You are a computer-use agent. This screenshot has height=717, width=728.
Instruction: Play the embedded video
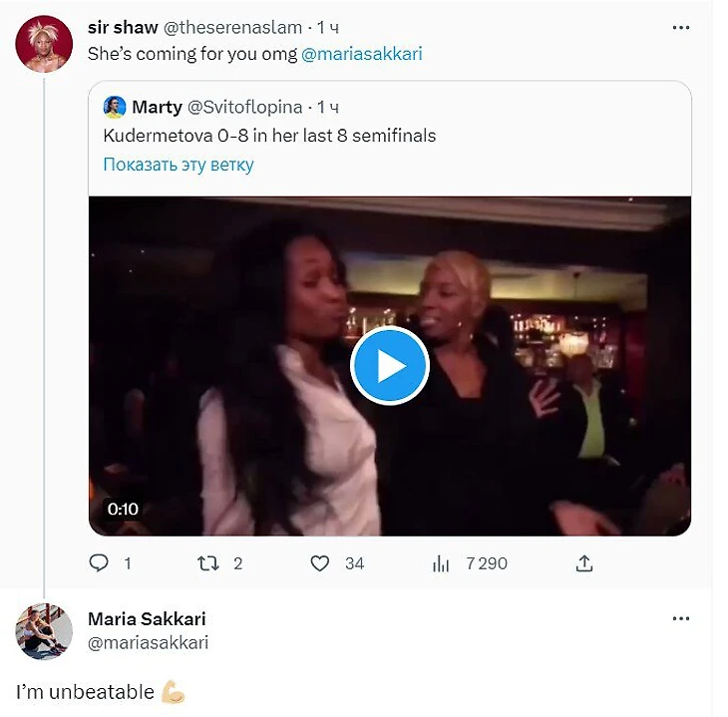click(x=389, y=366)
